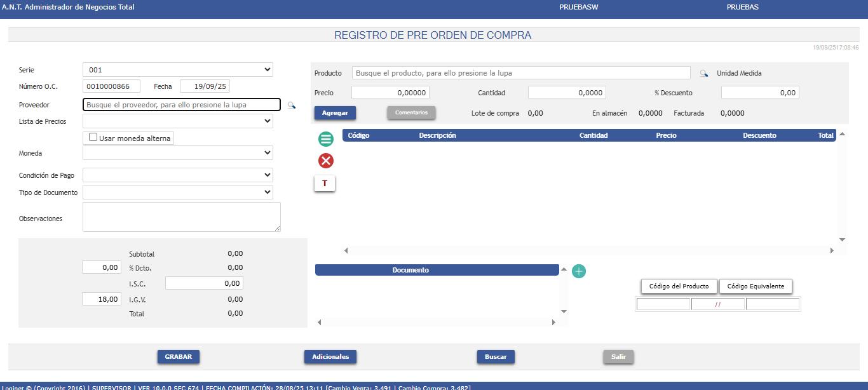Focus the Número O.C. field
868x390 pixels.
111,86
